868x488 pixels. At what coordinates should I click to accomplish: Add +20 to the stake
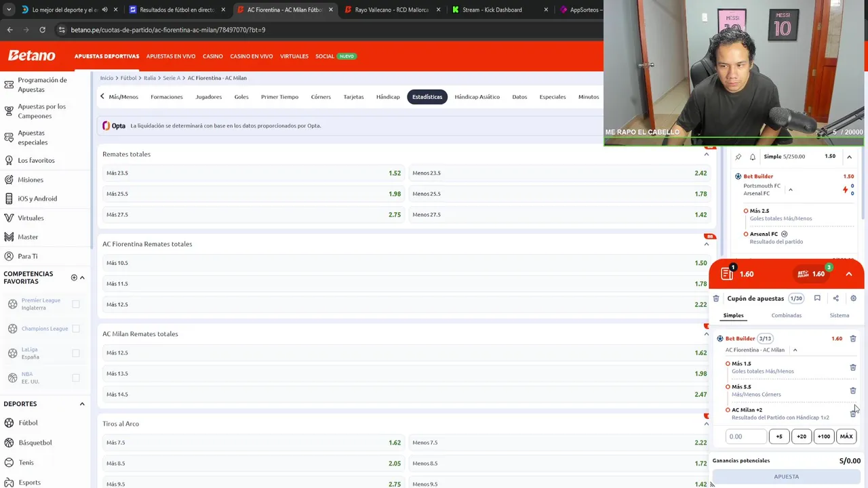pos(801,436)
